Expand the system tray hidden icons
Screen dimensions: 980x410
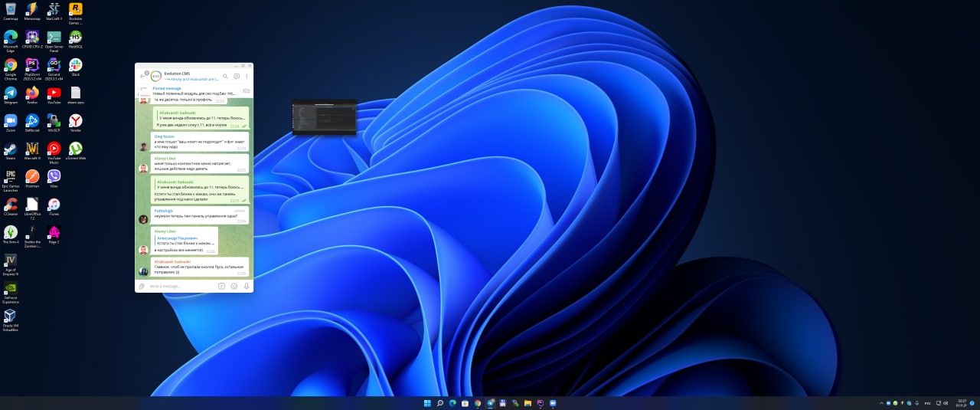click(881, 402)
